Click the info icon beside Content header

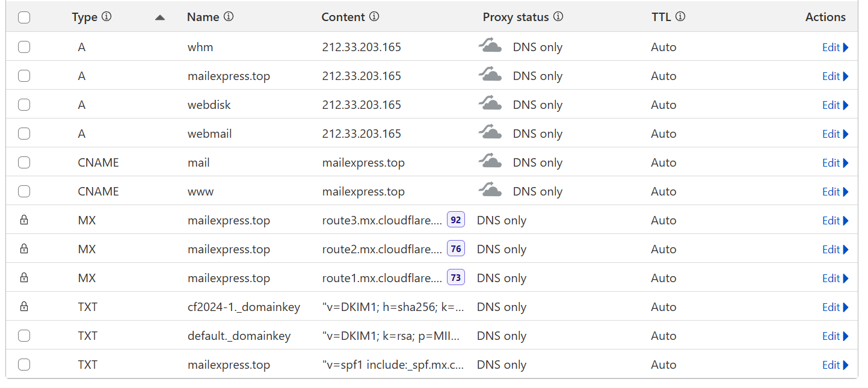374,17
